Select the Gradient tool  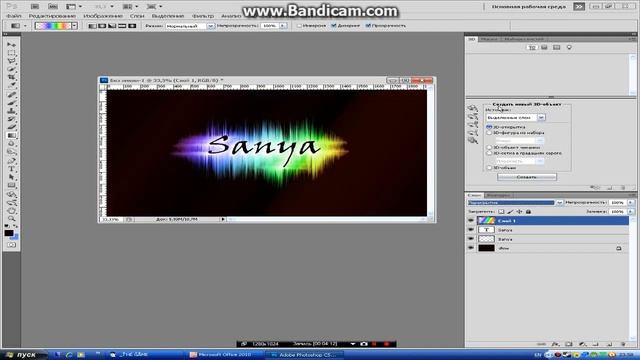tap(11, 136)
